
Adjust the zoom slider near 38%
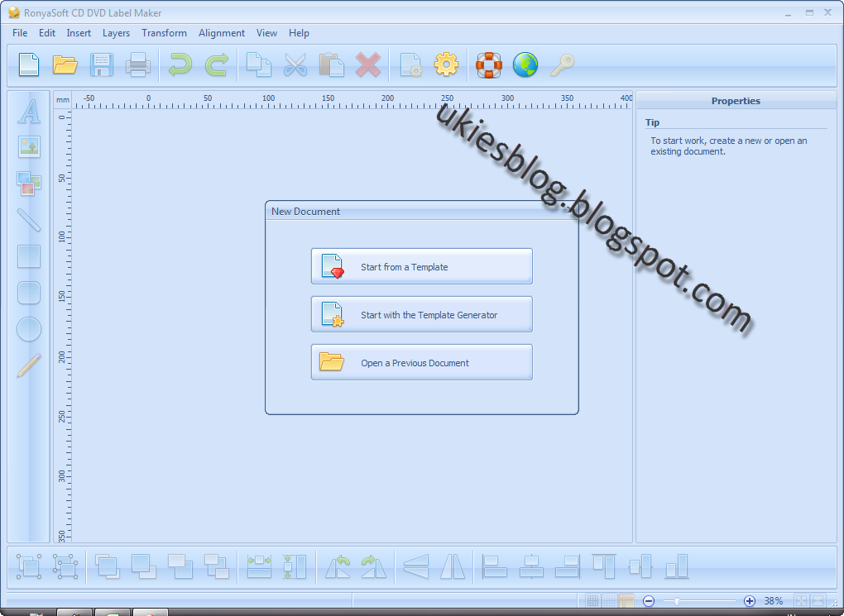[x=677, y=600]
